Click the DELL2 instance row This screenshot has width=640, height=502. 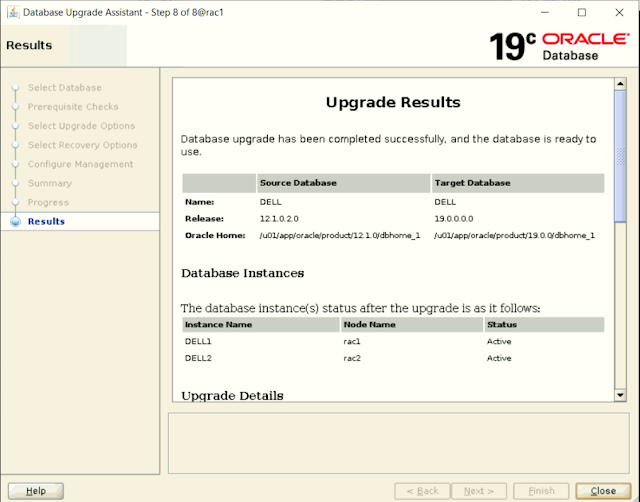point(393,358)
